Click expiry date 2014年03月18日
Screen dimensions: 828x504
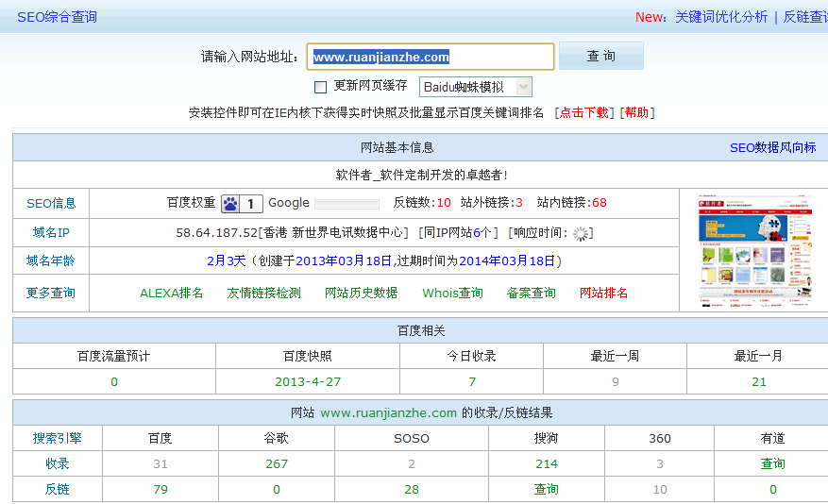point(507,260)
